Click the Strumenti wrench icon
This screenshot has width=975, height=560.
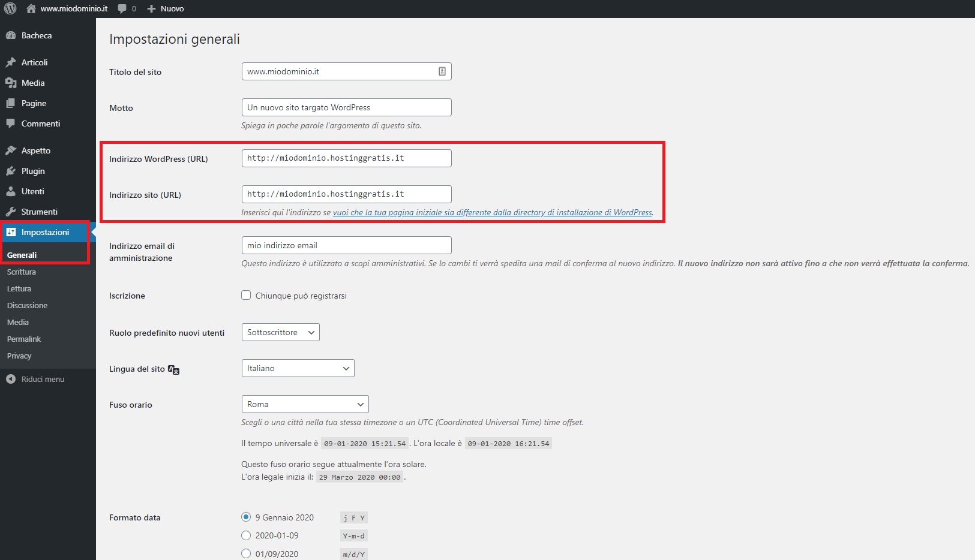(x=11, y=212)
